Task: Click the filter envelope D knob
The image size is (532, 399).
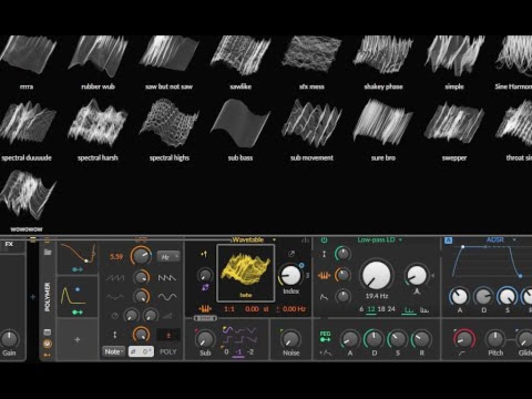Action: 373,338
